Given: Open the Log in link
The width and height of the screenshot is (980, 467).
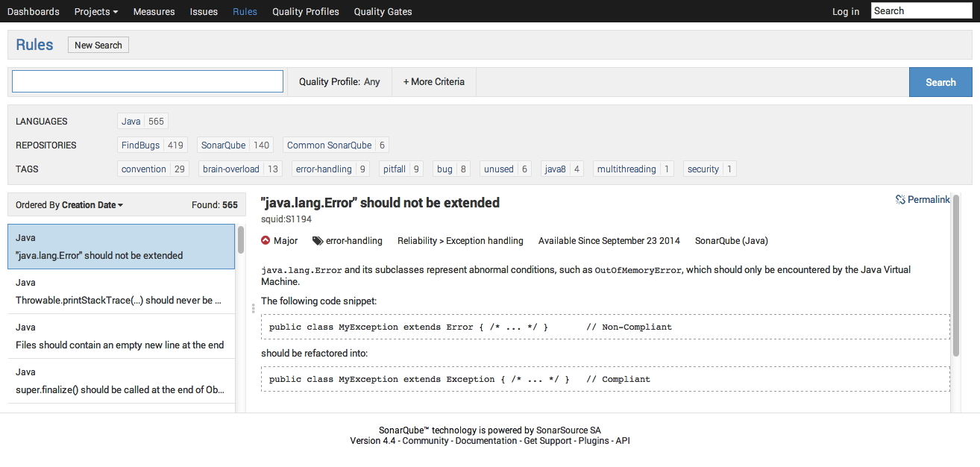Looking at the screenshot, I should coord(846,11).
